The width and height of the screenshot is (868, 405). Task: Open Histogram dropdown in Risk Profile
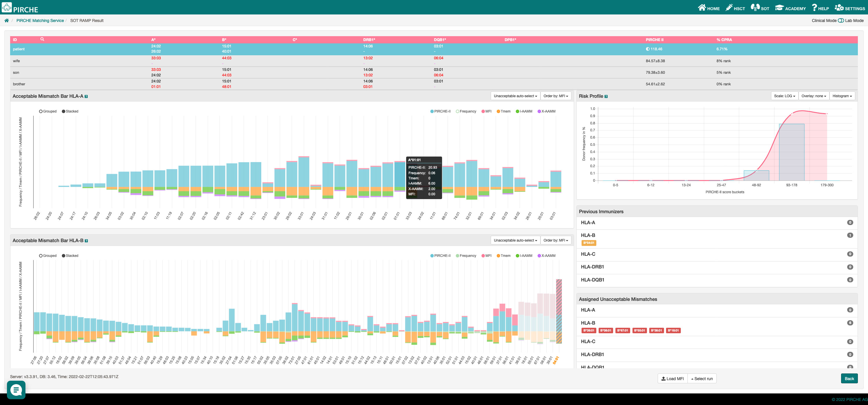tap(842, 96)
